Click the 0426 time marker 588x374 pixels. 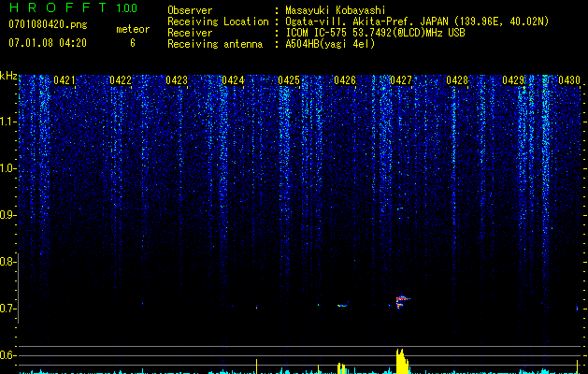[x=345, y=80]
